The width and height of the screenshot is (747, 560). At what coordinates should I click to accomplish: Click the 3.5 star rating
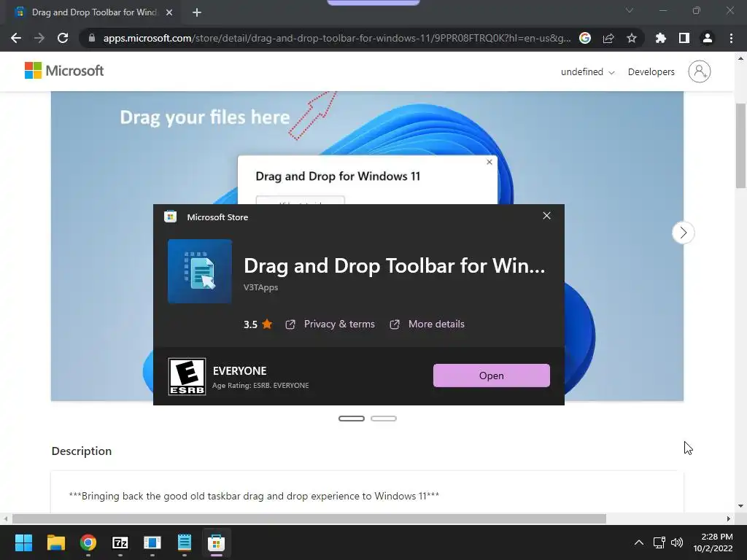(258, 324)
